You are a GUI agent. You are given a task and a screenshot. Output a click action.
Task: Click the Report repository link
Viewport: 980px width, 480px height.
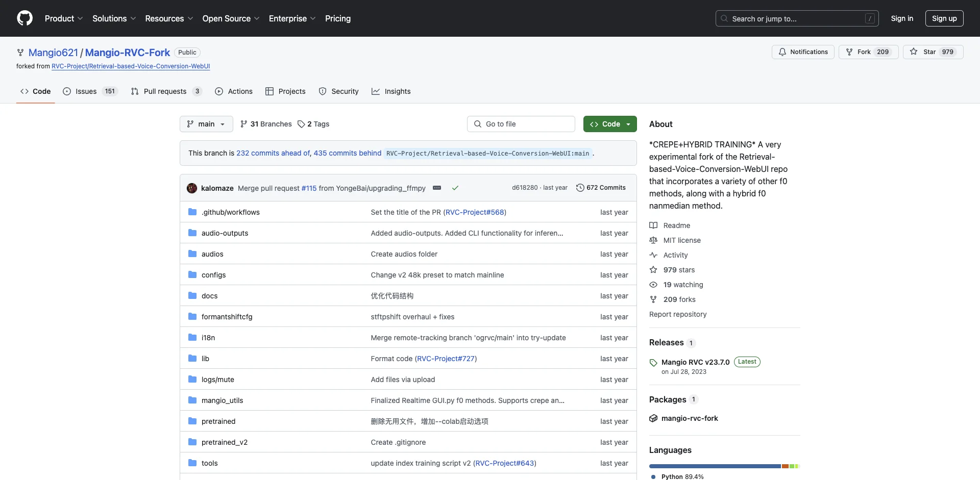click(x=678, y=314)
